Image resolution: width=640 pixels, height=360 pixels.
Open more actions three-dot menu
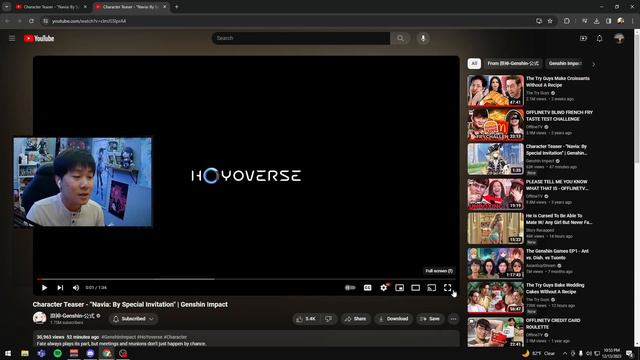coord(453,319)
